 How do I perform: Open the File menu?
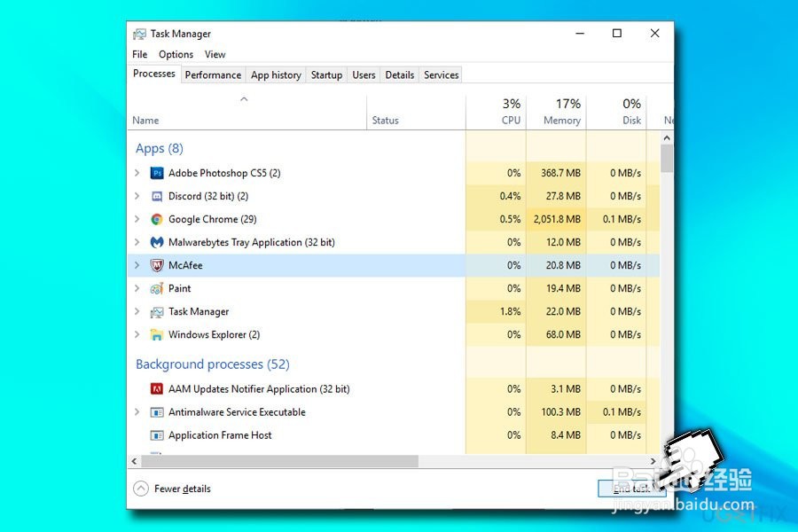(139, 54)
